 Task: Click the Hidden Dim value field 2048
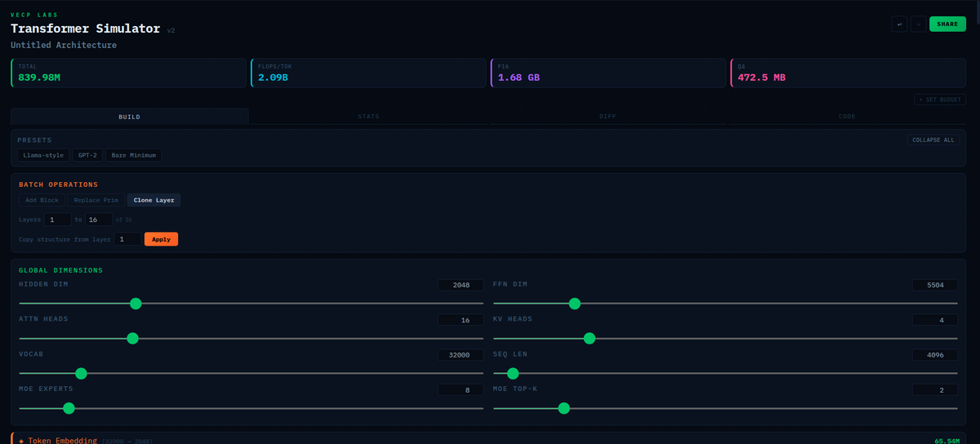461,285
